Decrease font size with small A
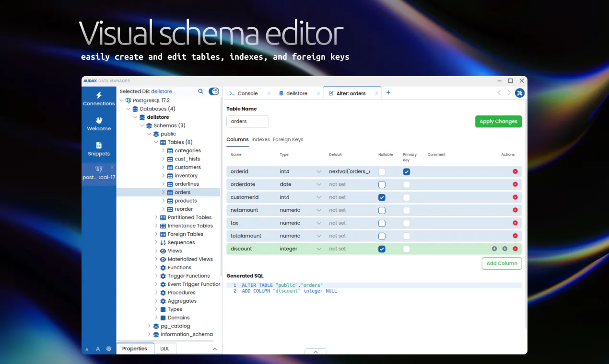 (x=87, y=350)
